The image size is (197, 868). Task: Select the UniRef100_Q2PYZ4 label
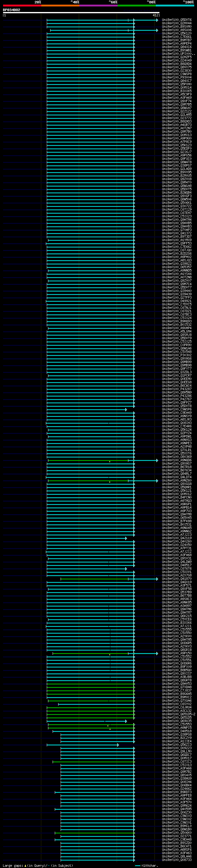coord(177,433)
